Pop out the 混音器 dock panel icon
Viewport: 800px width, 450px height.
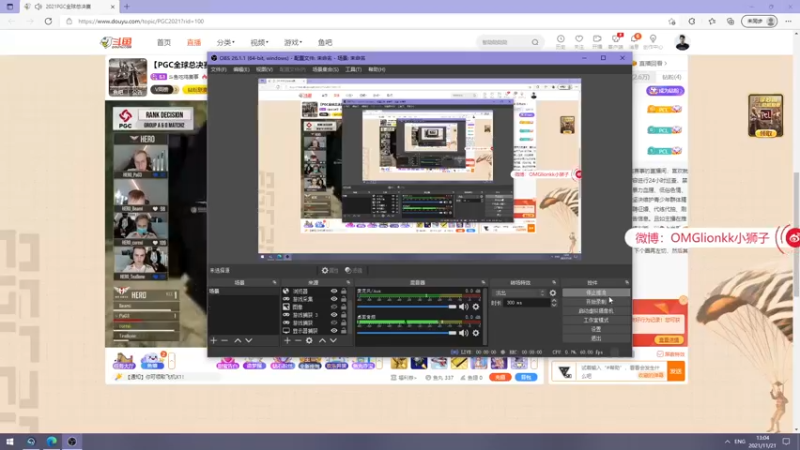(x=483, y=282)
